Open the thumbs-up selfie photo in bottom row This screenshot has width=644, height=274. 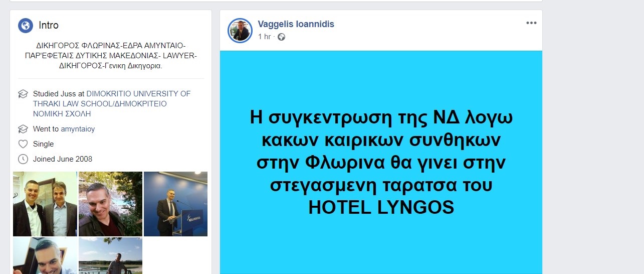click(45, 255)
